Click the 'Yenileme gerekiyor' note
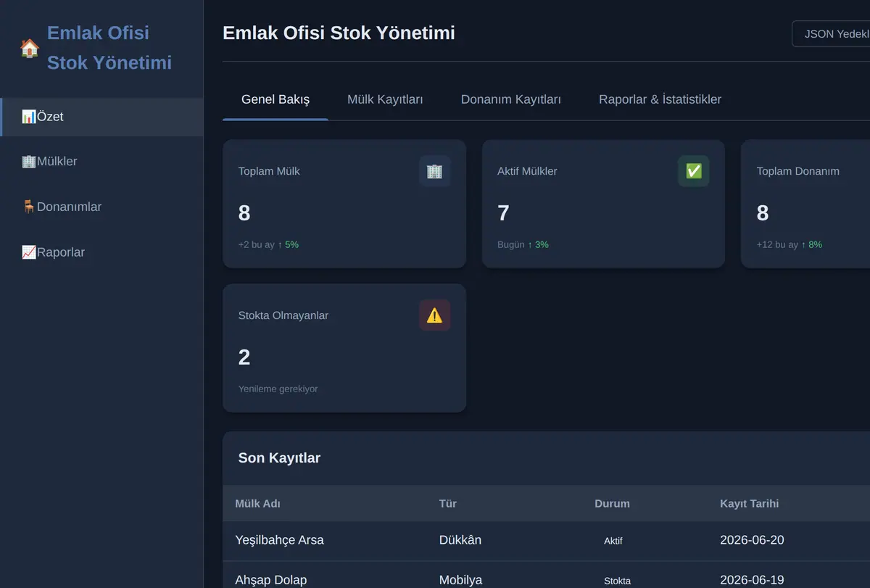This screenshot has height=588, width=870. [278, 389]
